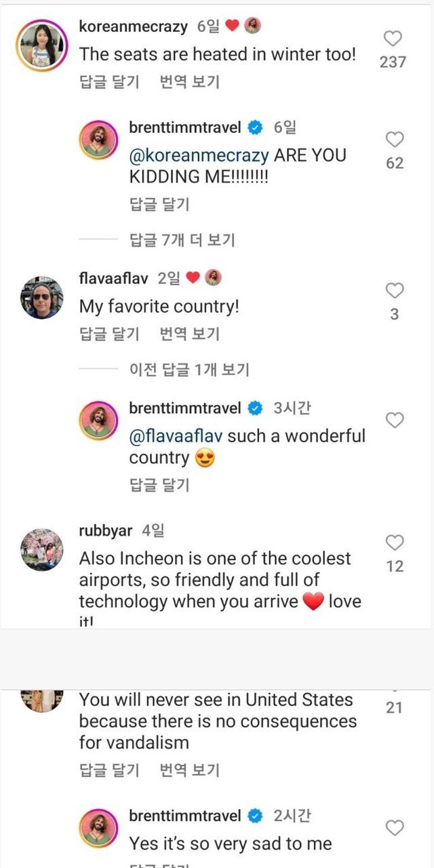Tap rubbyar's profile picture
The image size is (434, 868).
(42, 549)
